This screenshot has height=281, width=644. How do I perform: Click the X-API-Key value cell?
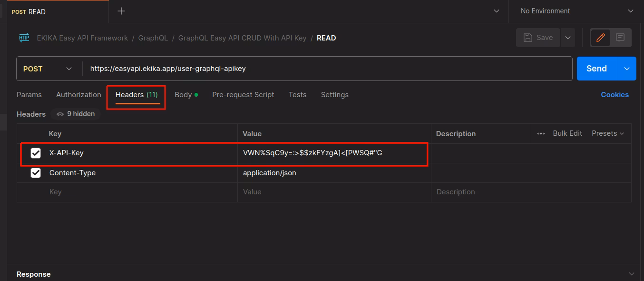(x=334, y=153)
